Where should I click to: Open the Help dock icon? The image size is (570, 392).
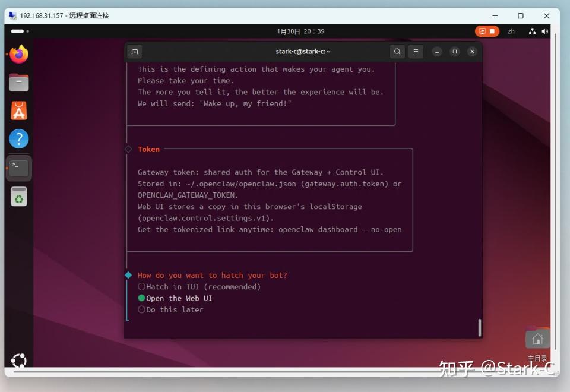point(19,138)
